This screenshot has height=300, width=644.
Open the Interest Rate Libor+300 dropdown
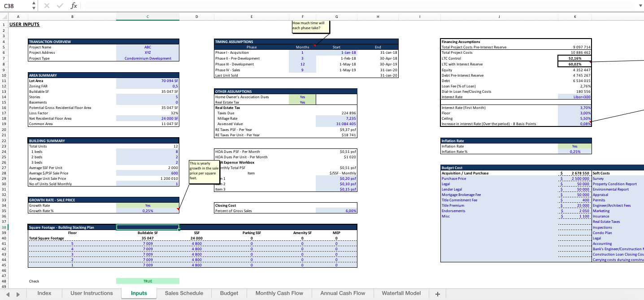pos(575,96)
